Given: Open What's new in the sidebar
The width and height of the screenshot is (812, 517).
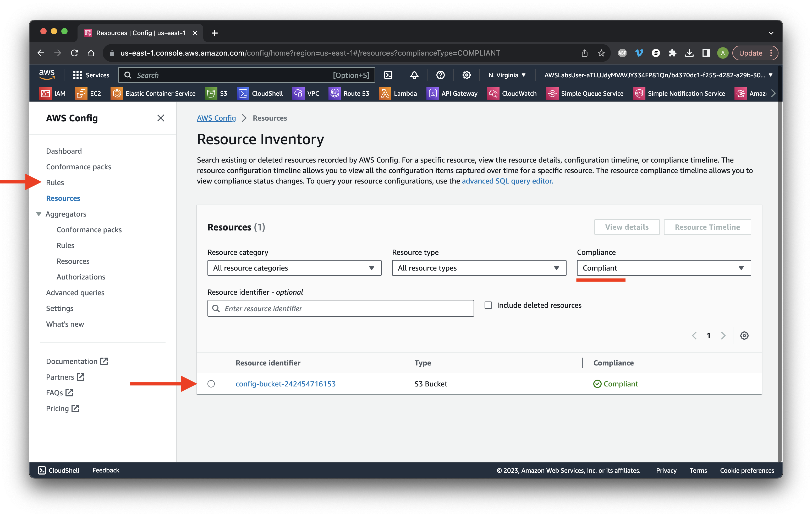Looking at the screenshot, I should click(x=65, y=324).
